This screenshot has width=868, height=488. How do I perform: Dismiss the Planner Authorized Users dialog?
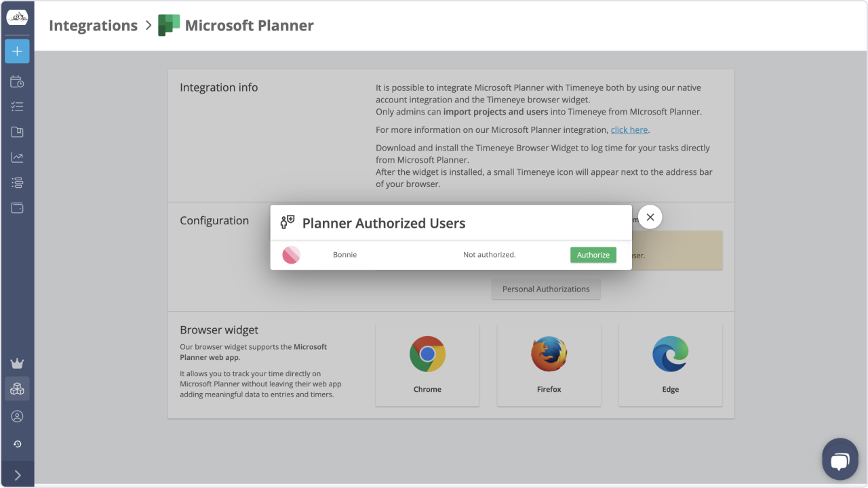pos(650,217)
